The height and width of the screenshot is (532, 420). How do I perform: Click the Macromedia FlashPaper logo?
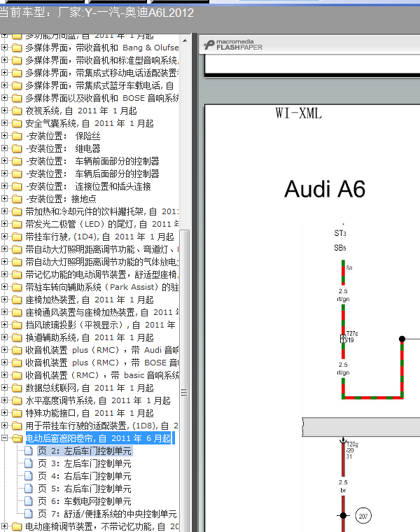(x=233, y=45)
